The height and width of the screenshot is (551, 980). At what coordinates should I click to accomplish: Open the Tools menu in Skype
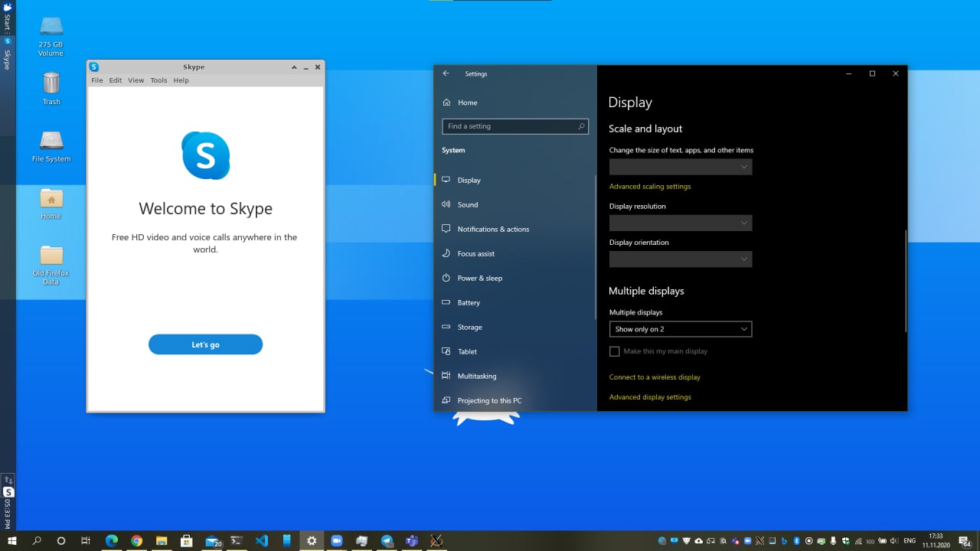(x=158, y=80)
